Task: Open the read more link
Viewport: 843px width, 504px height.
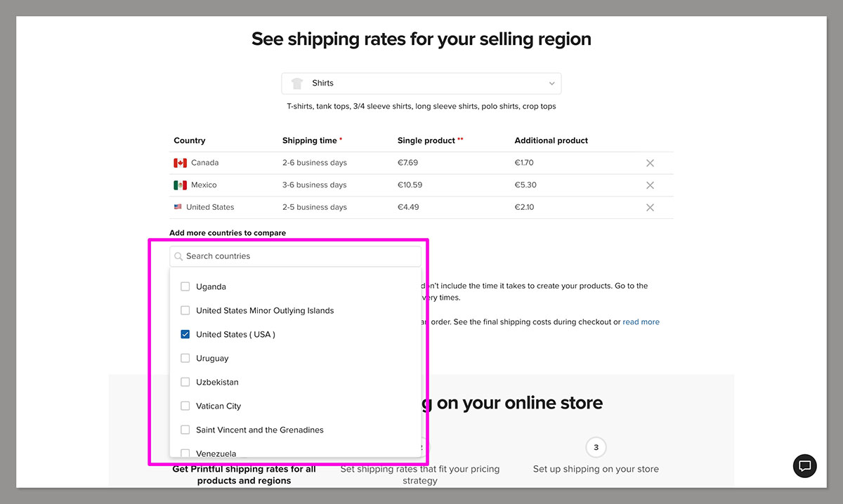Action: click(x=641, y=321)
